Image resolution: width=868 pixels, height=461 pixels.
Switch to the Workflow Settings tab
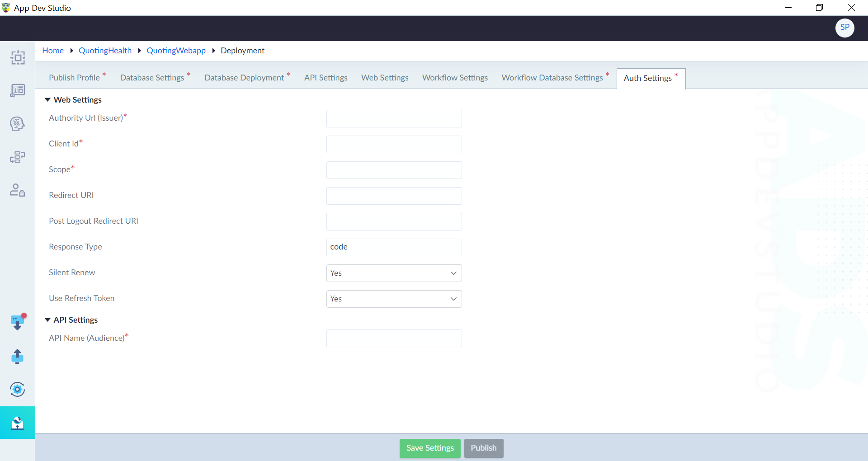pos(455,78)
